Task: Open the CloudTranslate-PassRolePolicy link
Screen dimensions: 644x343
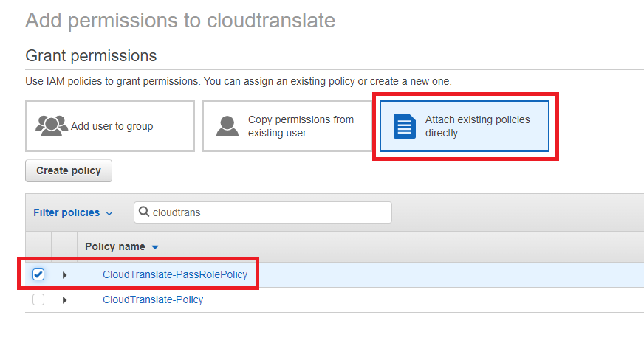Action: [x=175, y=274]
